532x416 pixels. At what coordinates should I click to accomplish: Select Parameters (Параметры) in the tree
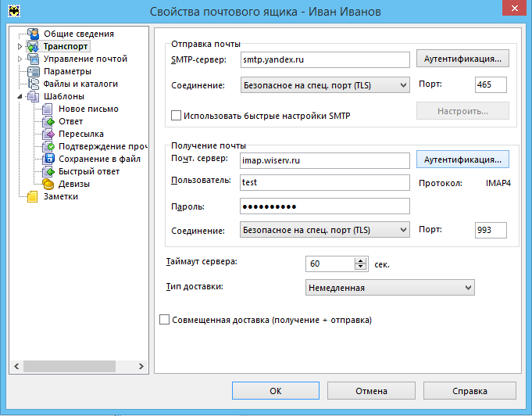[67, 71]
